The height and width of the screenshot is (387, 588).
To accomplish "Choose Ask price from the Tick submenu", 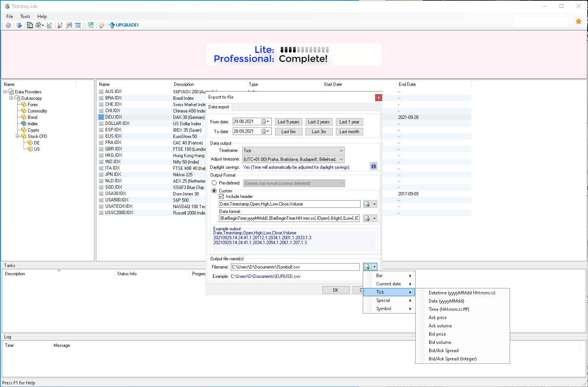I will point(437,318).
